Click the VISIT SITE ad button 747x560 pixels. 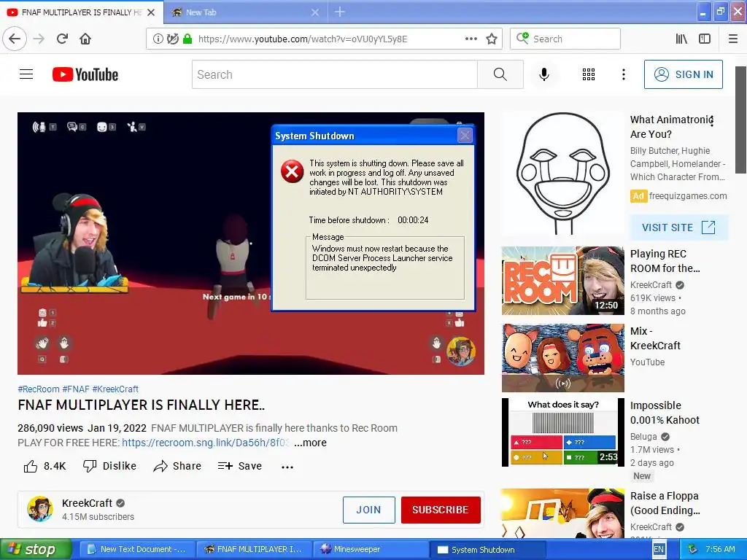coord(679,227)
